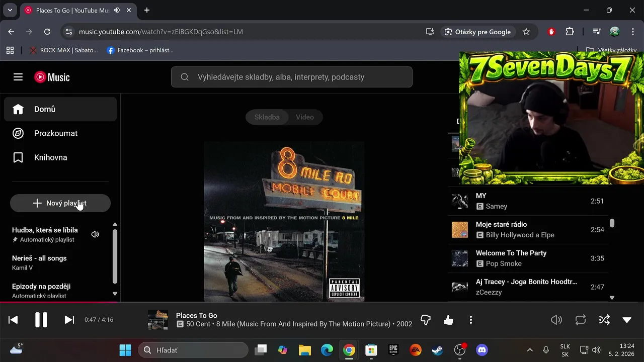
Task: Open Windows Start menu
Action: 125,350
